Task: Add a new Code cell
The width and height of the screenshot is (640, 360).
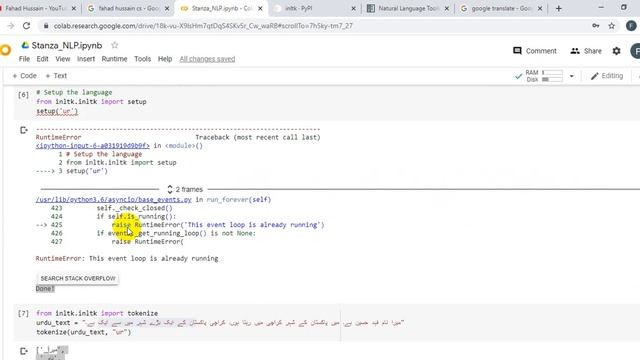Action: coord(24,76)
